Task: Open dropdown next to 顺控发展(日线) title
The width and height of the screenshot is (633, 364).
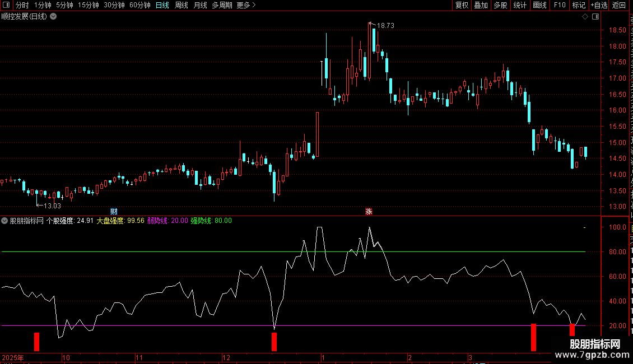Action: pos(53,17)
